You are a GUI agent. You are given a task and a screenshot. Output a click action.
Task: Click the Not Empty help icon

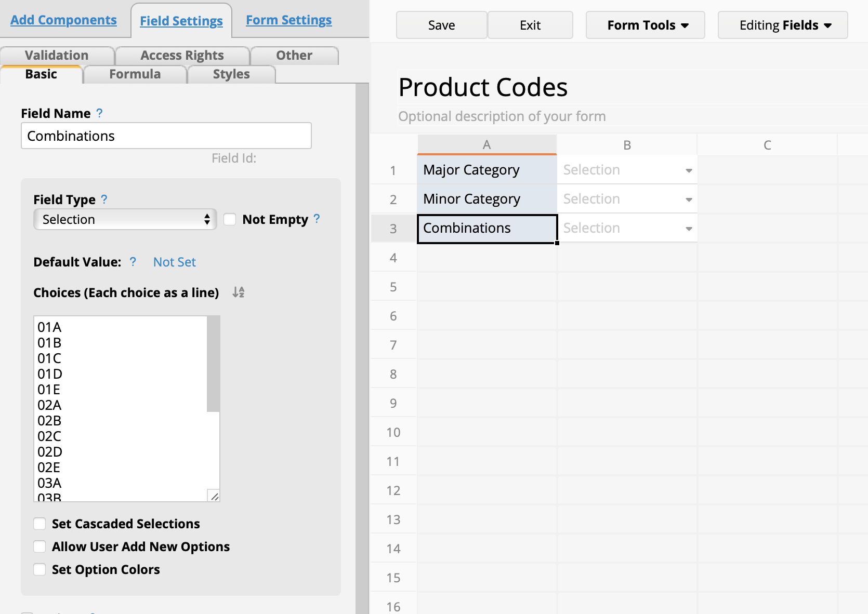pyautogui.click(x=317, y=219)
